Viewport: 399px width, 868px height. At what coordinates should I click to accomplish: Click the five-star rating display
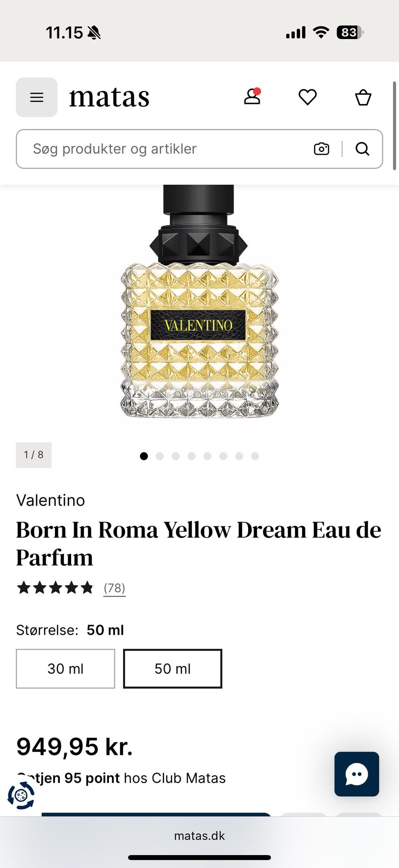click(55, 588)
